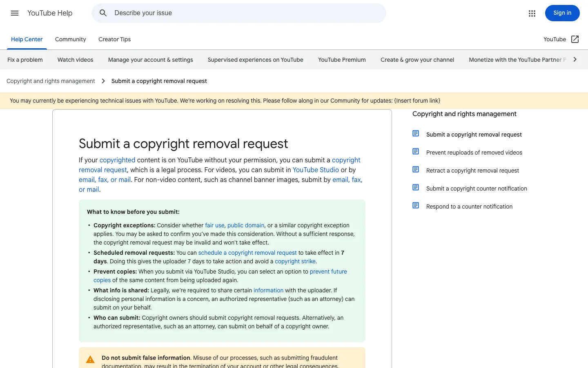Click 'Who can submit:' bullet text
Viewport: 588px width, 368px height.
(117, 318)
